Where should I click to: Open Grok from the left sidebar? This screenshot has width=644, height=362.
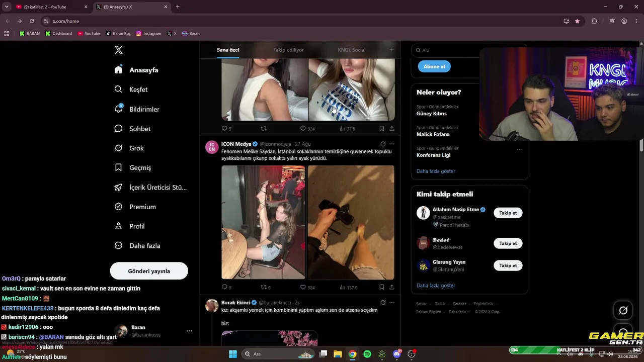(x=129, y=148)
